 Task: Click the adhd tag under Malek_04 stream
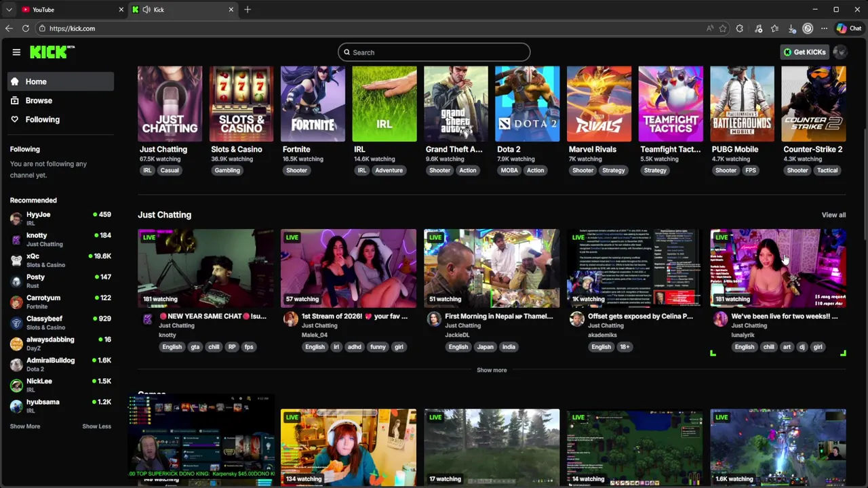(354, 346)
